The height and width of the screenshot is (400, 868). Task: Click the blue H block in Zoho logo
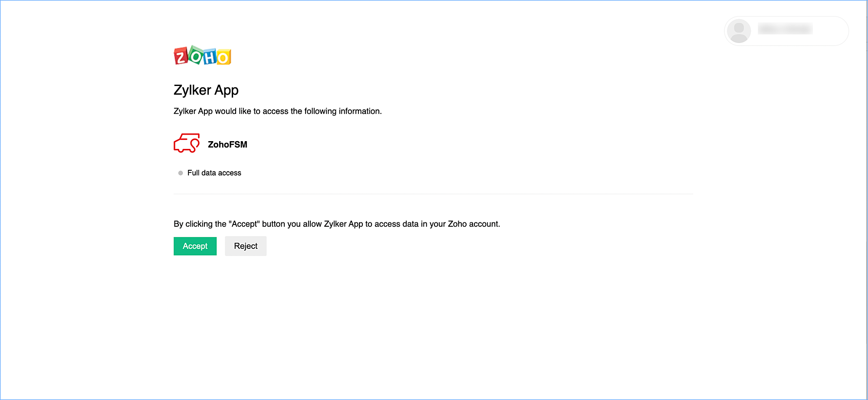point(210,57)
